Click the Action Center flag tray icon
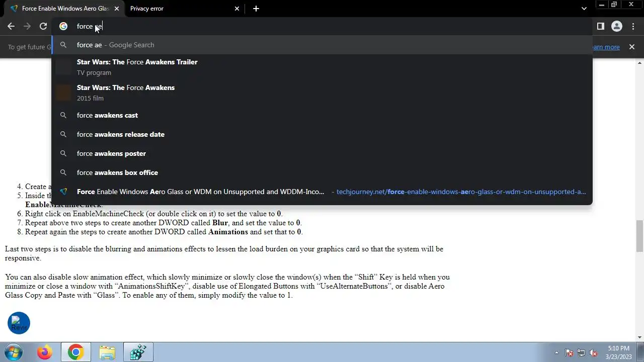The image size is (644, 362). (569, 353)
